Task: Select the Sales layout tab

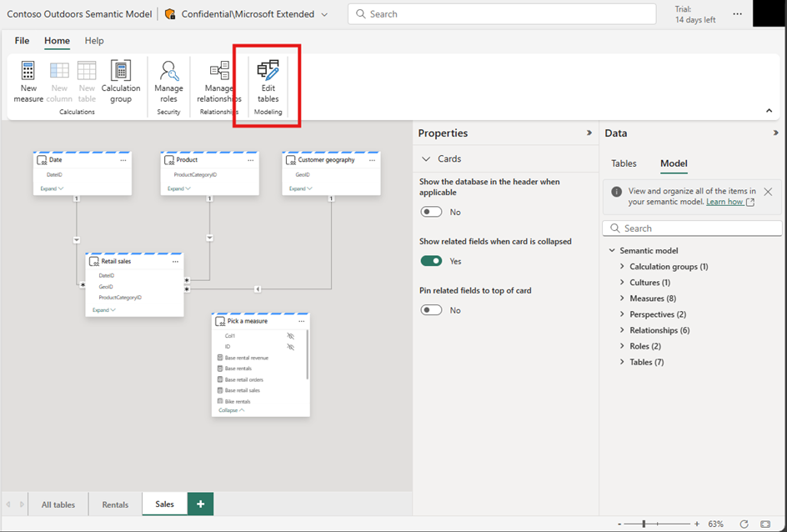Action: 164,504
